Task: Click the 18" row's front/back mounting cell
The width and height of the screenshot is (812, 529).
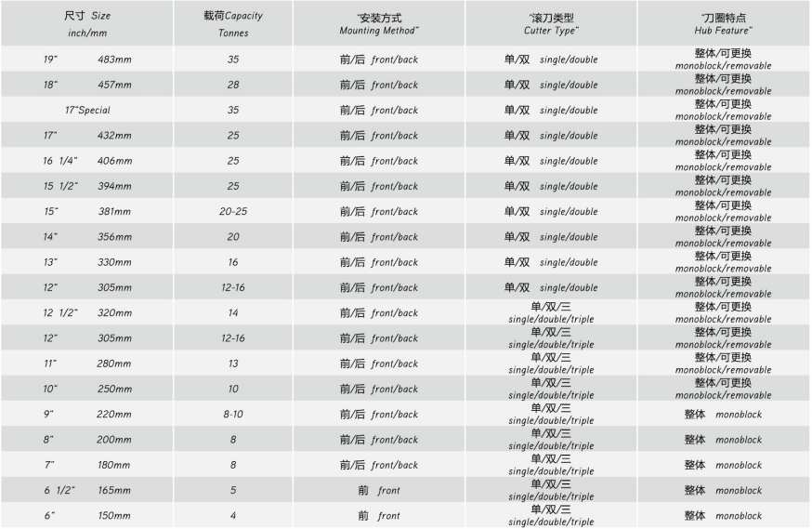Action: [x=378, y=85]
